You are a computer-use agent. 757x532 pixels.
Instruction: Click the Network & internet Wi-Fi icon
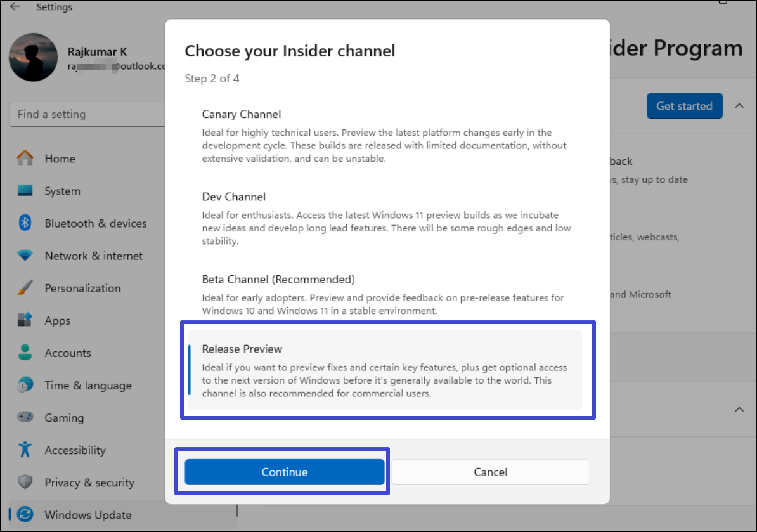[x=25, y=256]
